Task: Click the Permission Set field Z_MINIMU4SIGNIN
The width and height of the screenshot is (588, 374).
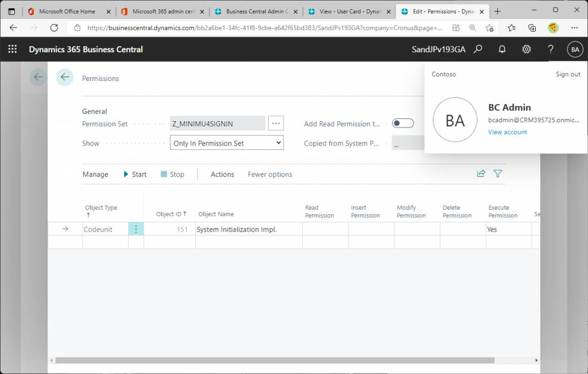Action: click(218, 124)
